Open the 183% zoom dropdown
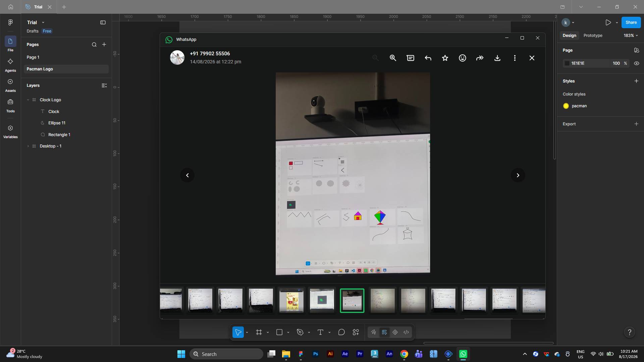Viewport: 644px width, 362px height. click(x=631, y=36)
